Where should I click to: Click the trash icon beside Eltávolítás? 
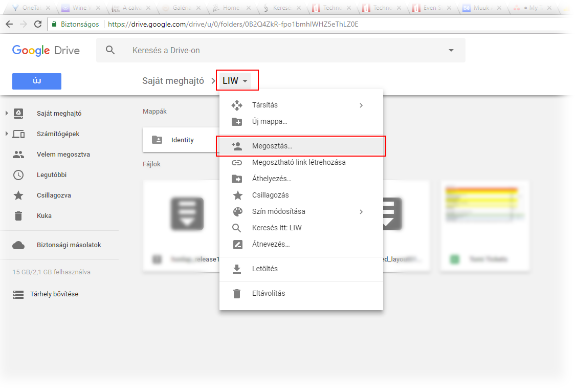click(237, 294)
